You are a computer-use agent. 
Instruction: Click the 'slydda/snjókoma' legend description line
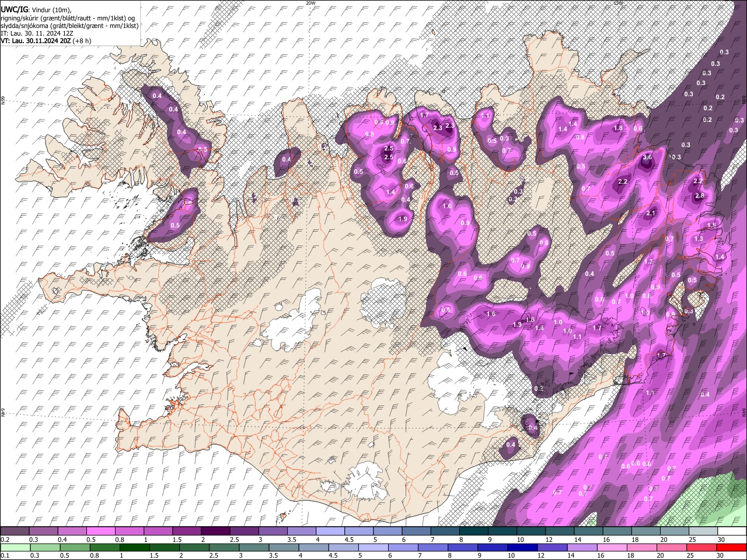[x=69, y=26]
